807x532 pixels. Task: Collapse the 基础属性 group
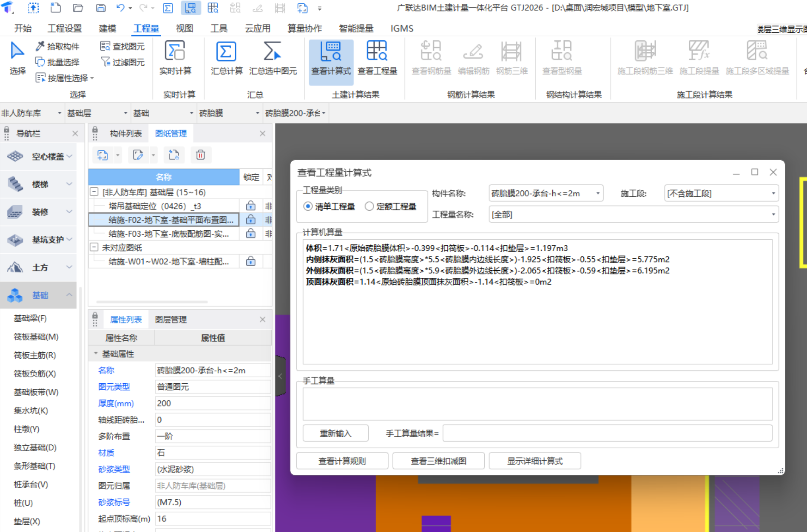(96, 354)
